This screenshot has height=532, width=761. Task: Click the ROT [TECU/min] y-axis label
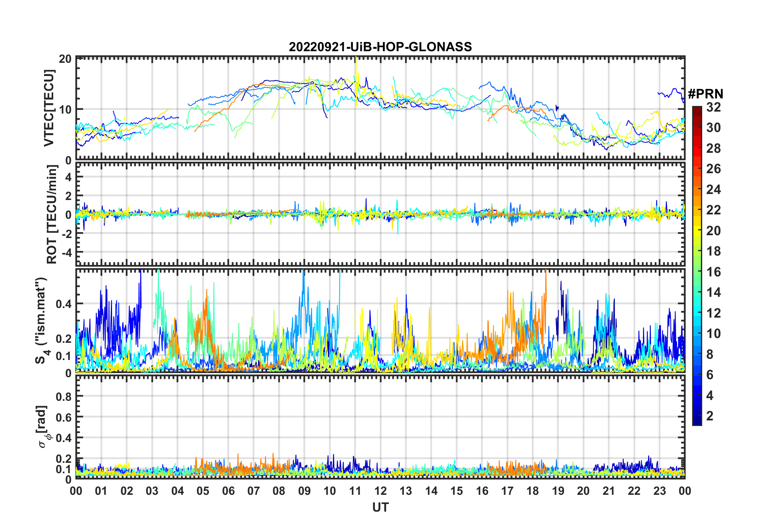coord(52,214)
